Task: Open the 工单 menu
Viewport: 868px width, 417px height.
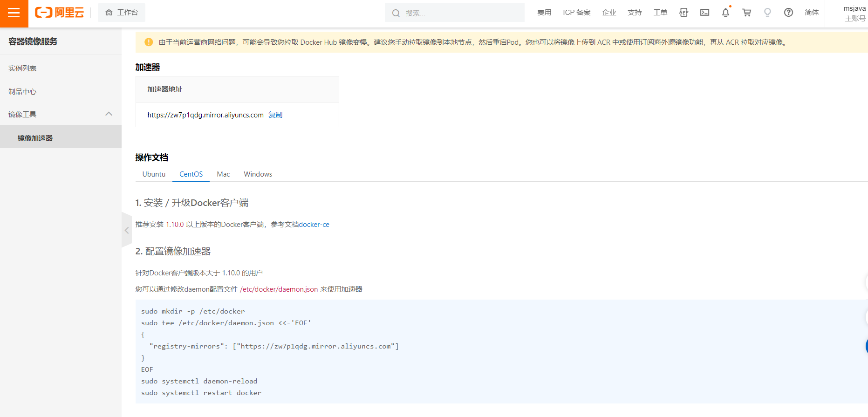Action: click(660, 13)
